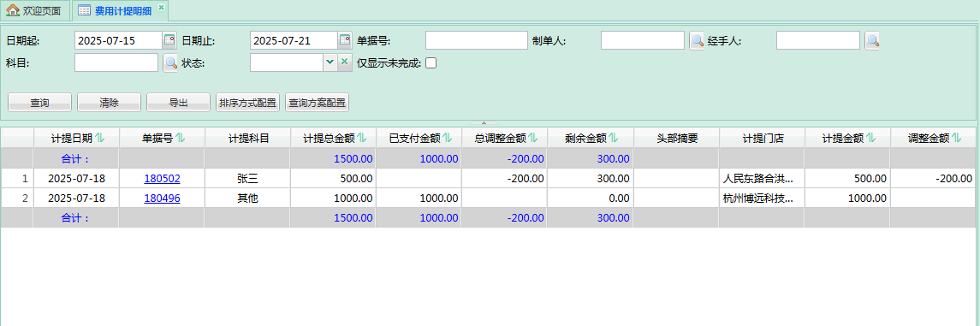Click 已支付金额 cell in row 180496

pos(419,199)
